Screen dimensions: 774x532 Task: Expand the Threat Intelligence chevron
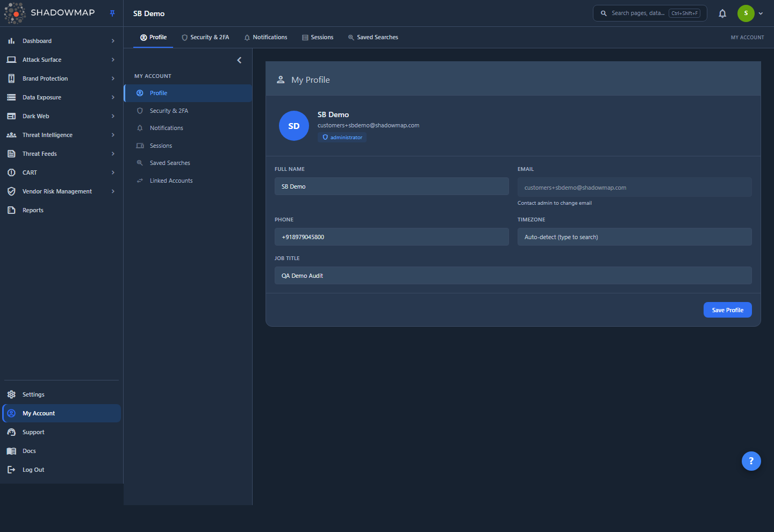point(113,135)
